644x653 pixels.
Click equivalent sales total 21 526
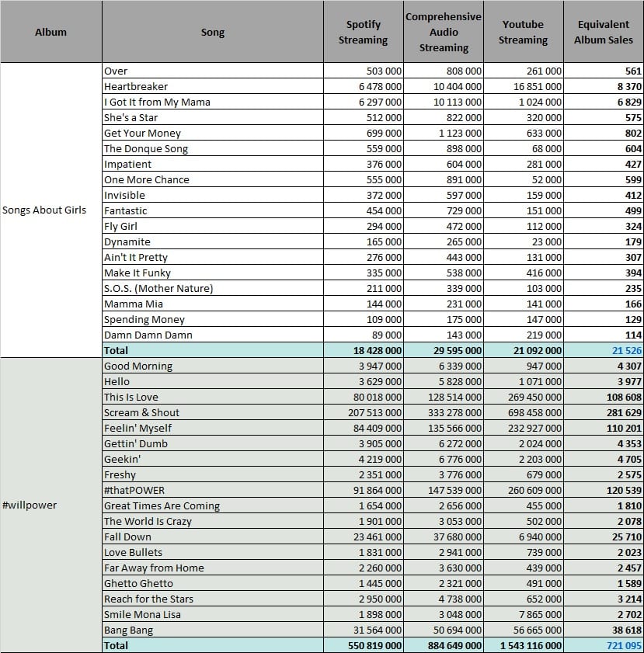pos(603,351)
